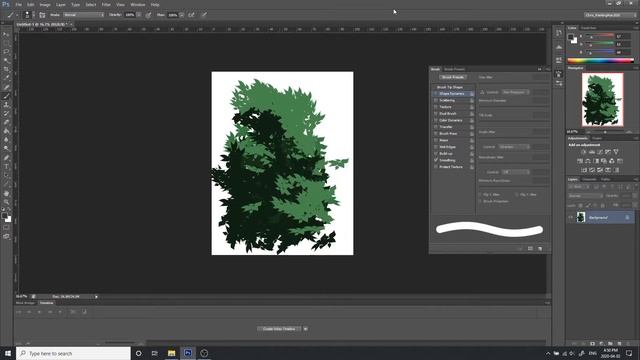
Task: Select the Pen tool
Action: click(6, 158)
